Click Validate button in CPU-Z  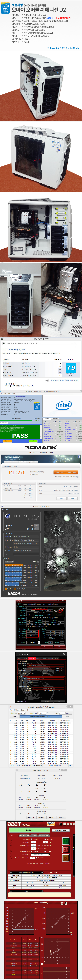point(47,647)
